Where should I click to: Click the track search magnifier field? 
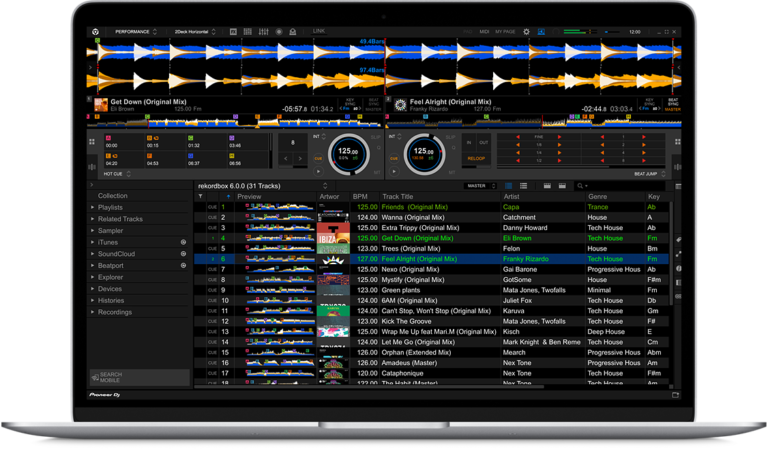(x=620, y=186)
